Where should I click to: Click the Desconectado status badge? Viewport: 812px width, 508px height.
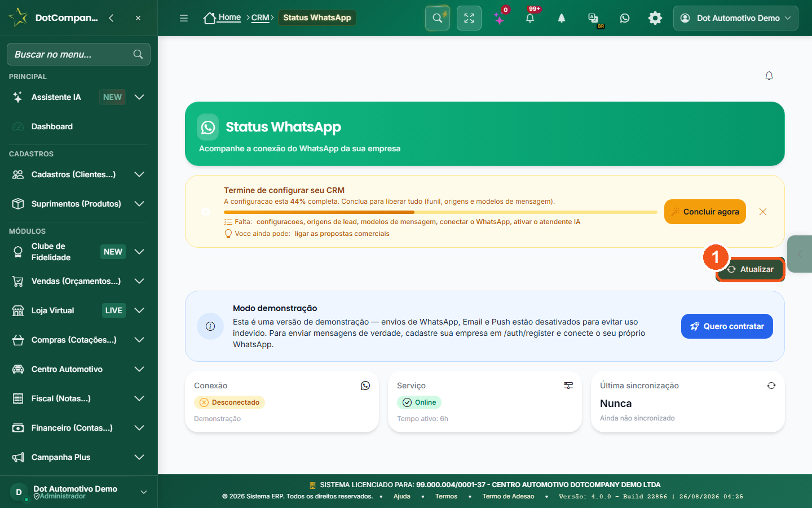(230, 402)
